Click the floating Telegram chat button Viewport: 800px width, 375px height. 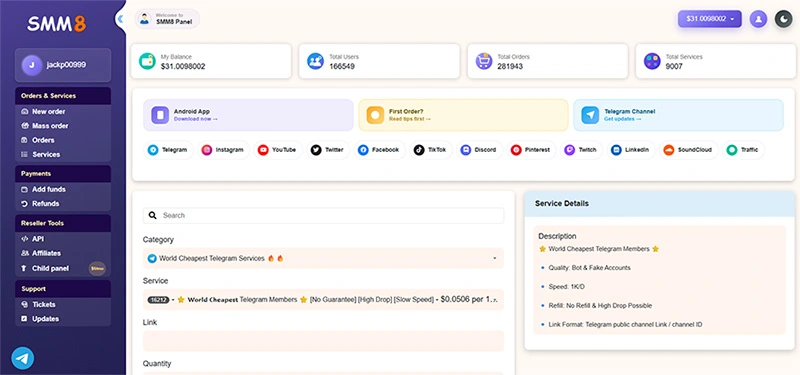tap(22, 359)
